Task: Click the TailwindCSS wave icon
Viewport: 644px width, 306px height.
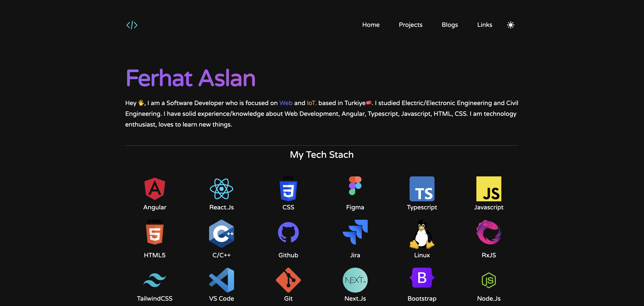Action: [155, 280]
